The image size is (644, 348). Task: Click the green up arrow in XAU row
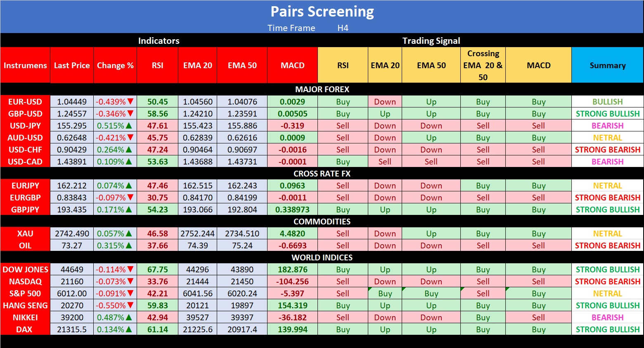pyautogui.click(x=129, y=234)
